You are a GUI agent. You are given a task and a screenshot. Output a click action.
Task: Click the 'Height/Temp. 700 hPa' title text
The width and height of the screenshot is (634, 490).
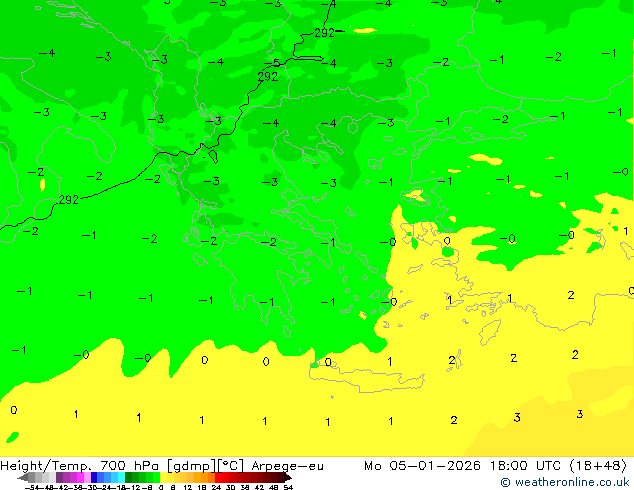(81, 466)
